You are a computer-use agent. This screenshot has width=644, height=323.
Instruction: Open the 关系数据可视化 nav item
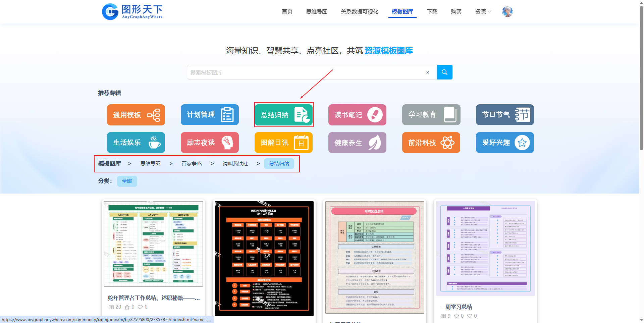[x=359, y=12]
